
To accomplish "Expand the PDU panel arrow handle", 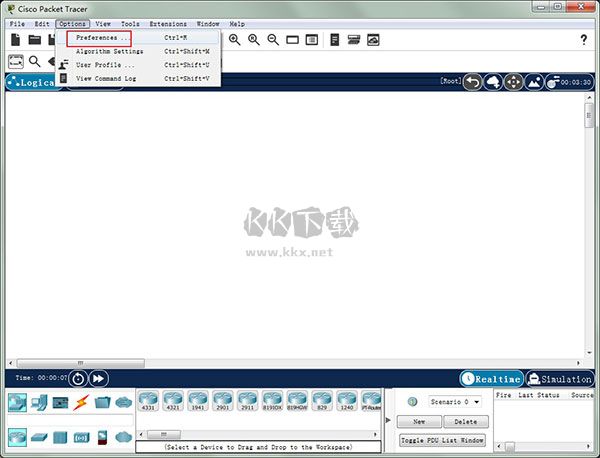I will tap(388, 420).
